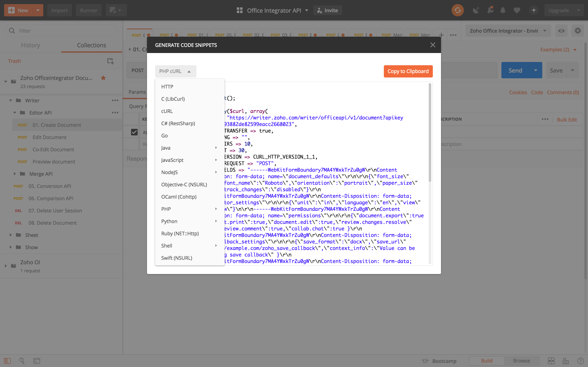Click the Find magnifier icon in status bar
This screenshot has height=367, width=588.
pyautogui.click(x=22, y=361)
